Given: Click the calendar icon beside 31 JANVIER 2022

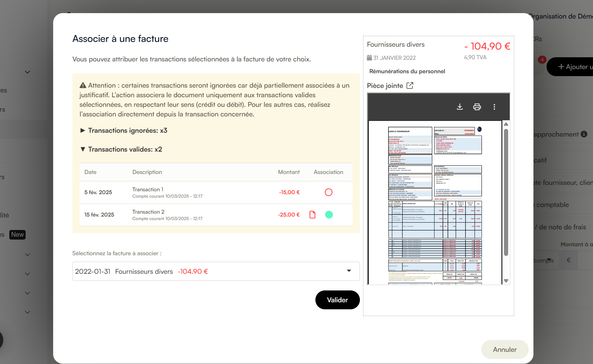Looking at the screenshot, I should 370,58.
